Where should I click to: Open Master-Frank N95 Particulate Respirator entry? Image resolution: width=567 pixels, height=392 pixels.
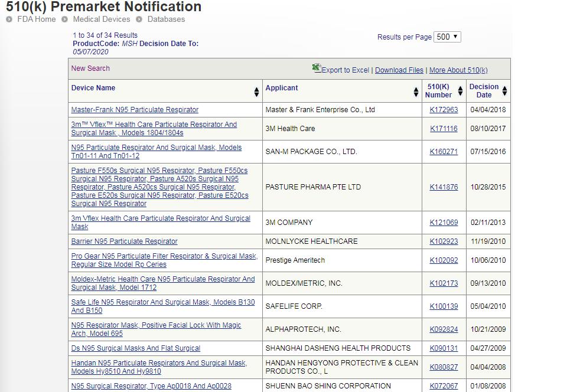(x=135, y=110)
